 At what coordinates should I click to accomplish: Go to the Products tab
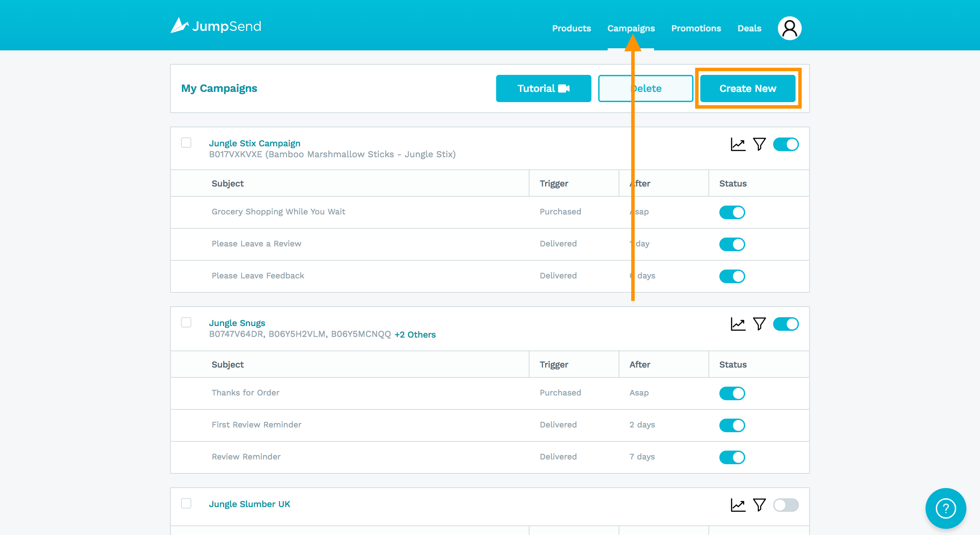click(x=571, y=28)
